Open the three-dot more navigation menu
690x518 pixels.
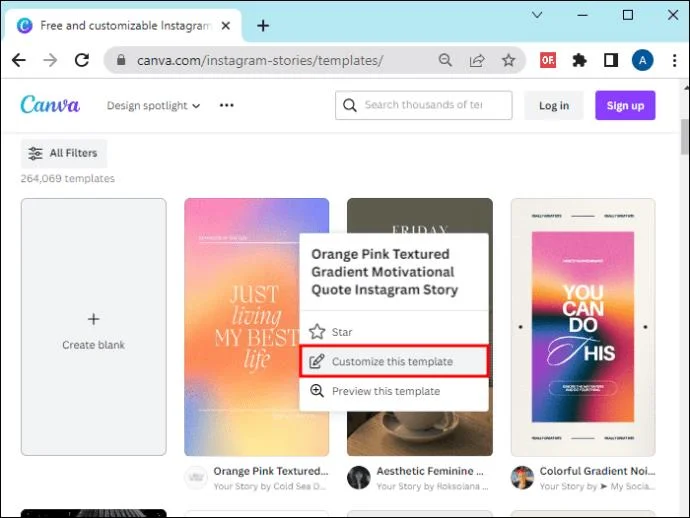click(227, 105)
